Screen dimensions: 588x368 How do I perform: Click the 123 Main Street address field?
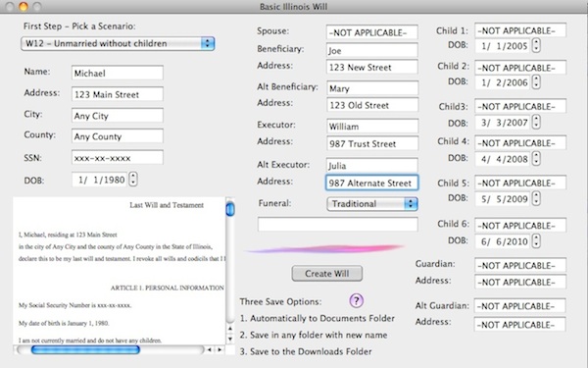[118, 94]
